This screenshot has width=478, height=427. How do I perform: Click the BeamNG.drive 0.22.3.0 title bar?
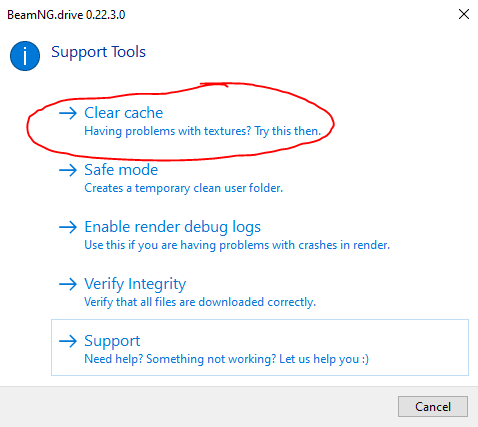click(66, 15)
